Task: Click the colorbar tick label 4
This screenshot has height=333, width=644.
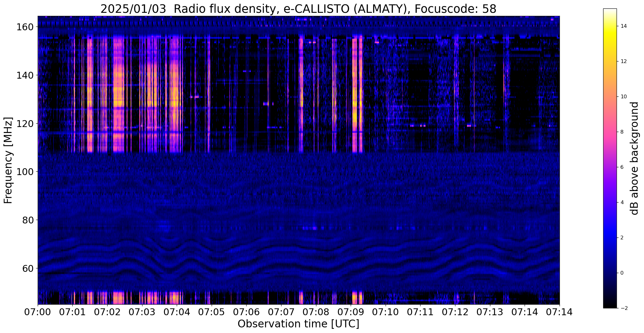Action: [622, 203]
